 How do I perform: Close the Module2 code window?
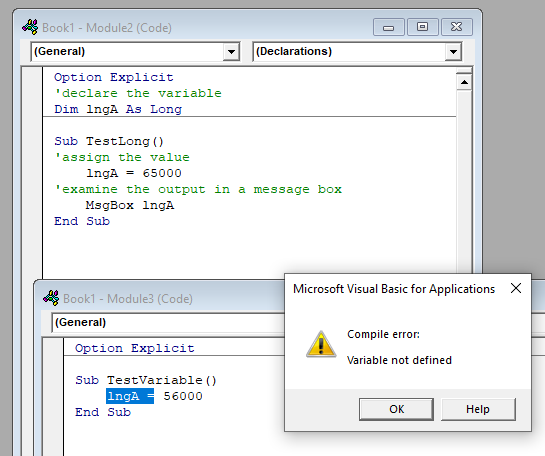[456, 27]
